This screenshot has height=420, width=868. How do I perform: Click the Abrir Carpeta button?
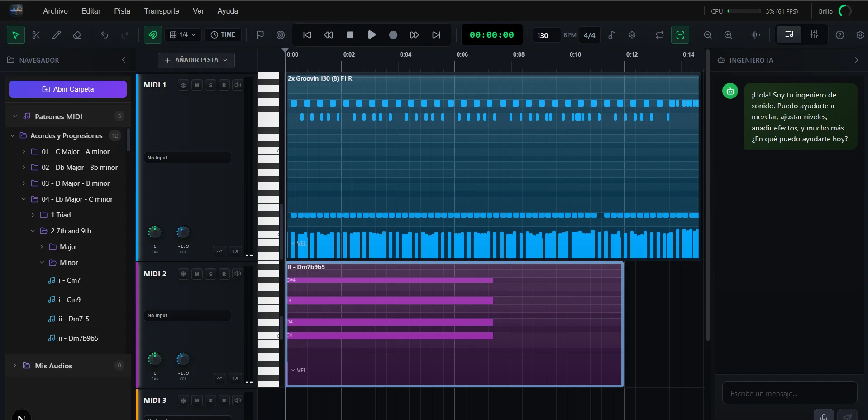(68, 89)
